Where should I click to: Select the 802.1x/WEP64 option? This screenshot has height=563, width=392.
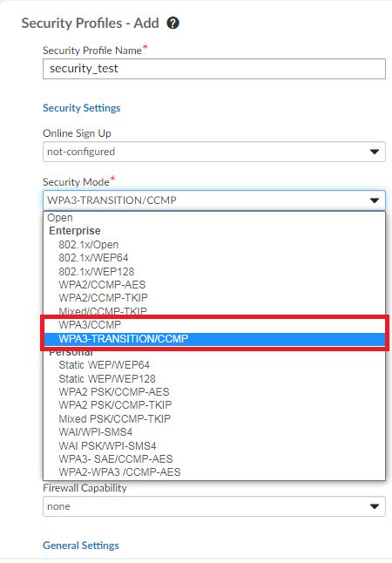pos(214,258)
